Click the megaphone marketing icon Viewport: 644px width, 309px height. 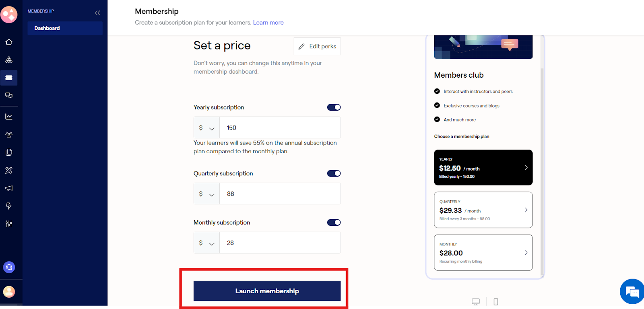tap(9, 188)
